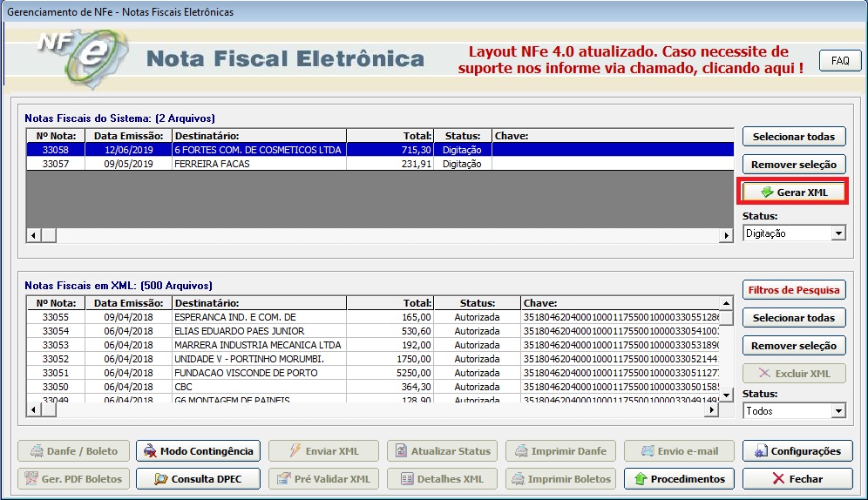Click the lightning icon on Enviar XML
Image resolution: width=868 pixels, height=500 pixels.
[295, 450]
